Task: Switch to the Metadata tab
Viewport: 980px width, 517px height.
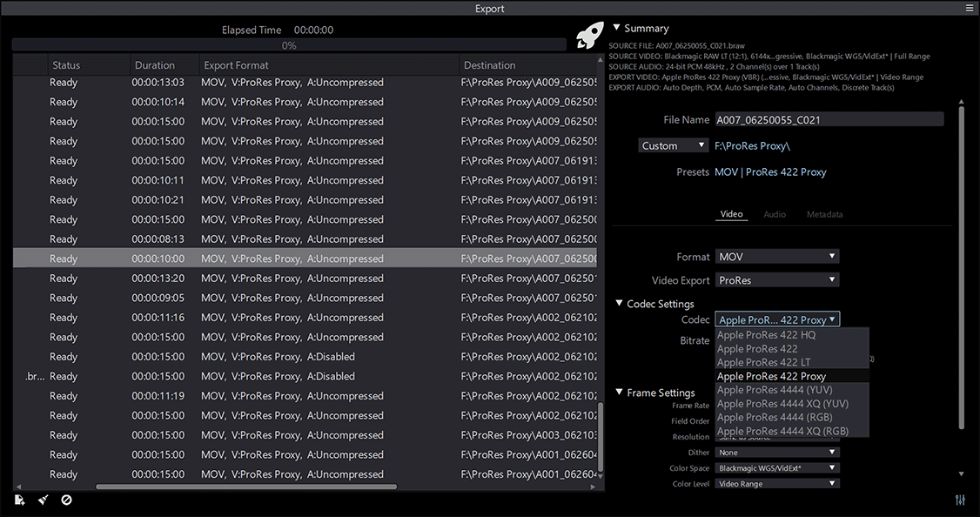Action: point(824,214)
